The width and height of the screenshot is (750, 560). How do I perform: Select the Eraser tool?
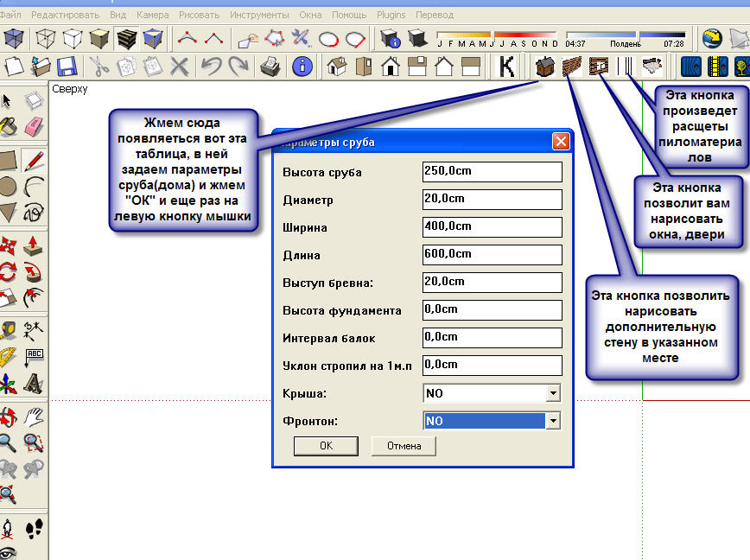pyautogui.click(x=34, y=128)
